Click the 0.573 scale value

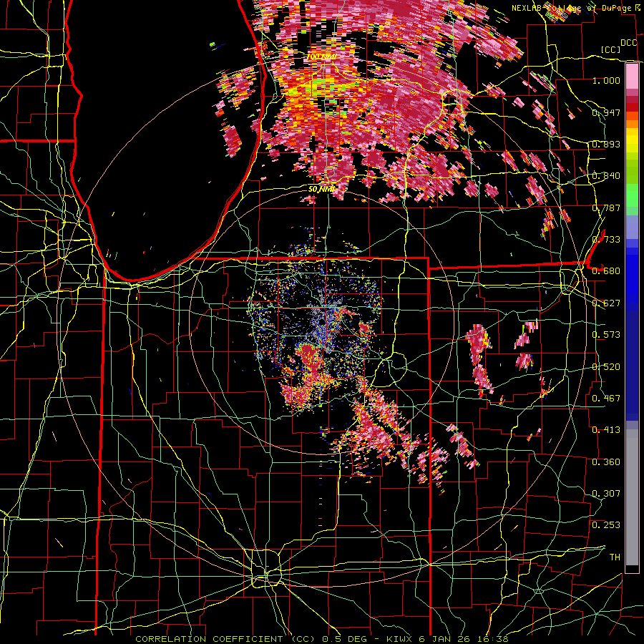(606, 335)
